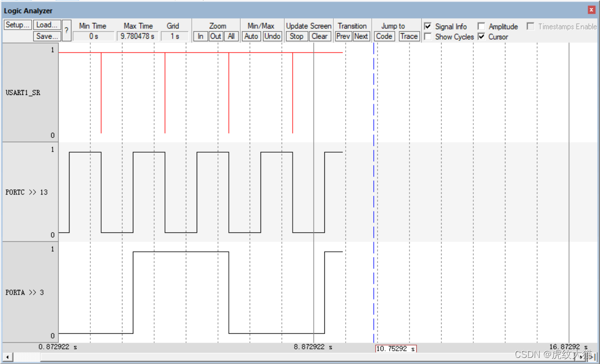Open the Setup... dialog
600x364 pixels.
point(17,25)
